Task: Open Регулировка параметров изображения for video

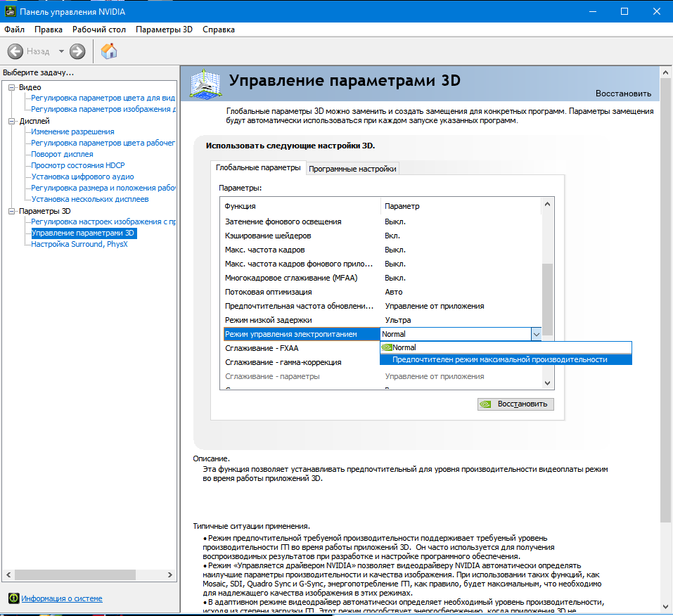Action: (x=103, y=109)
